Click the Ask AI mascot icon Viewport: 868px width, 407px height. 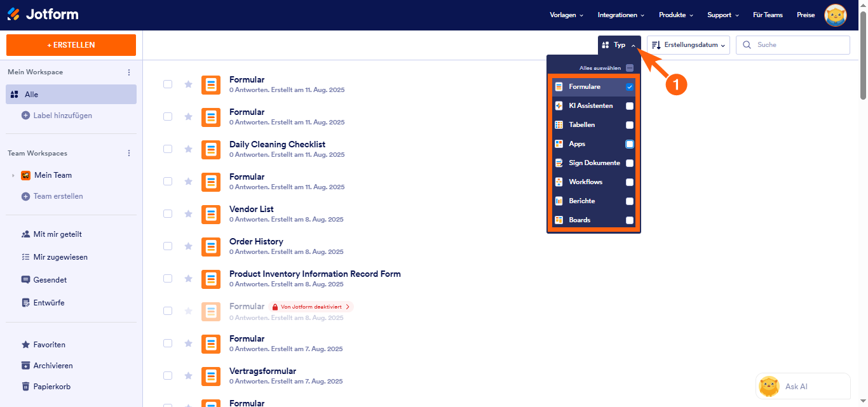pos(770,386)
